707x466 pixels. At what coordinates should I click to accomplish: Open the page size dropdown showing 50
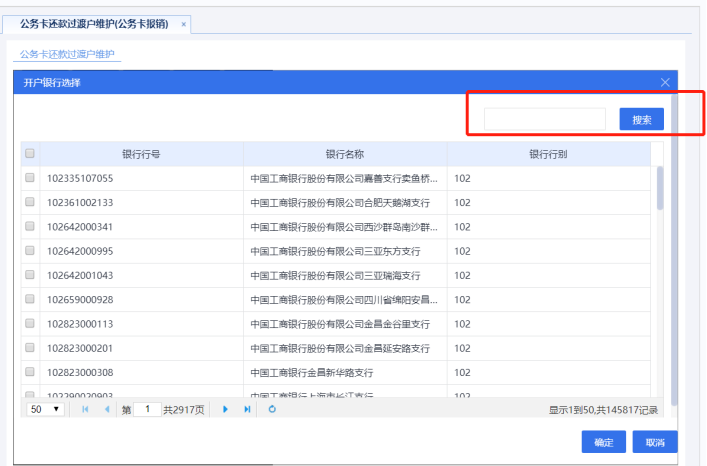[x=46, y=409]
